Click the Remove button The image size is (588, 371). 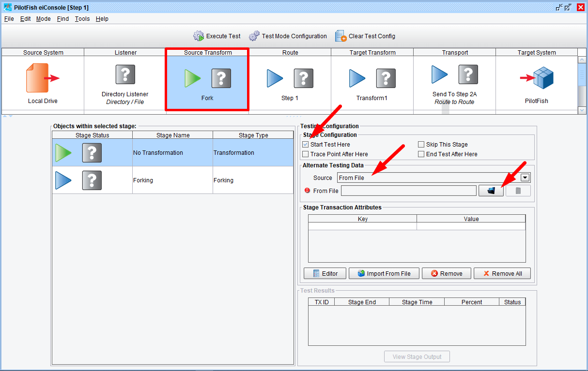(x=447, y=273)
